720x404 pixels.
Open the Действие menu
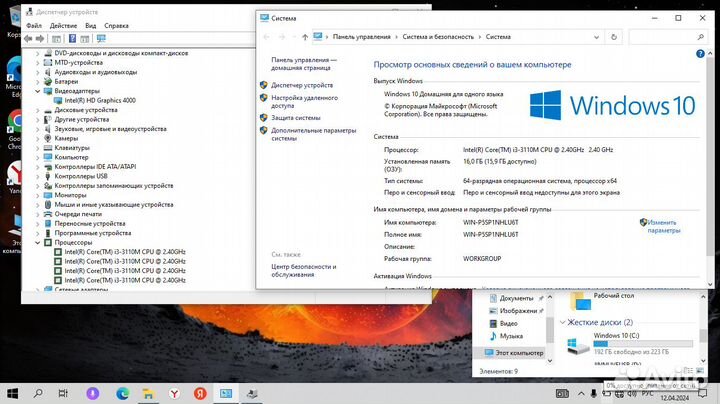[x=63, y=26]
